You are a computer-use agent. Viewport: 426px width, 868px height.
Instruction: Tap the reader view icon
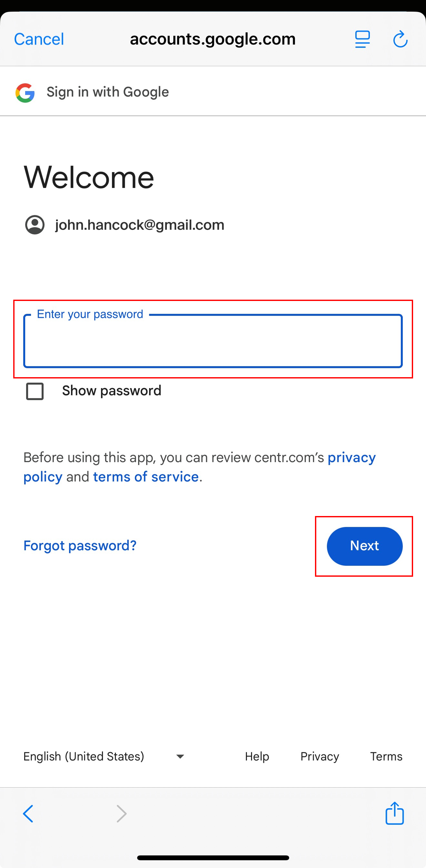click(x=362, y=39)
